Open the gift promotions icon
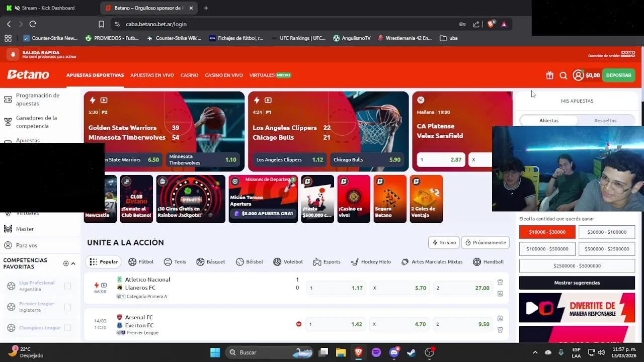This screenshot has width=644, height=362. pos(549,75)
